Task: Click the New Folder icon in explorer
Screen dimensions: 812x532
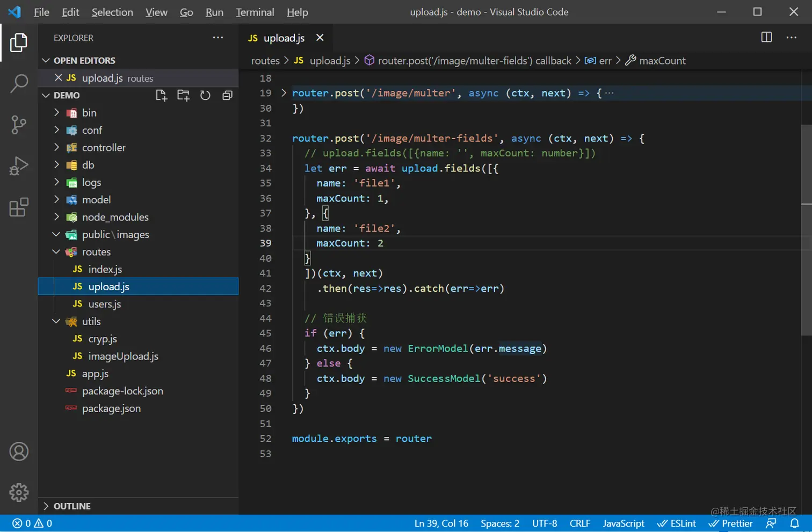Action: pos(183,96)
